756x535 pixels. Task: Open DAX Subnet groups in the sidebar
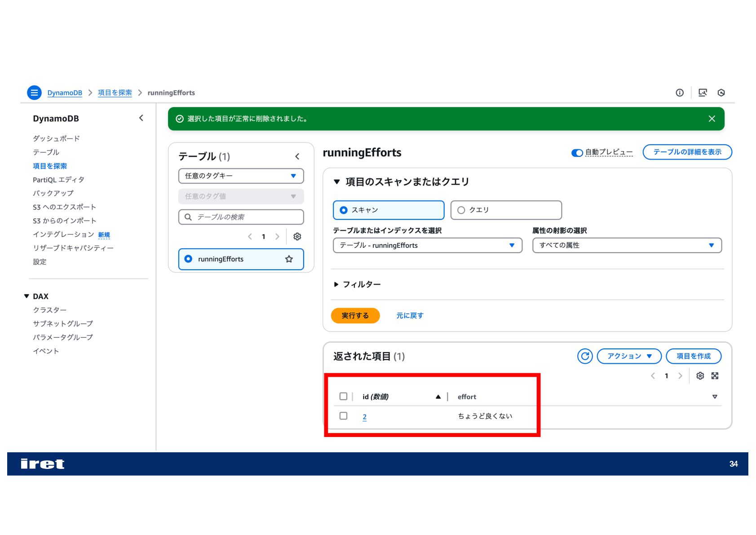[63, 323]
